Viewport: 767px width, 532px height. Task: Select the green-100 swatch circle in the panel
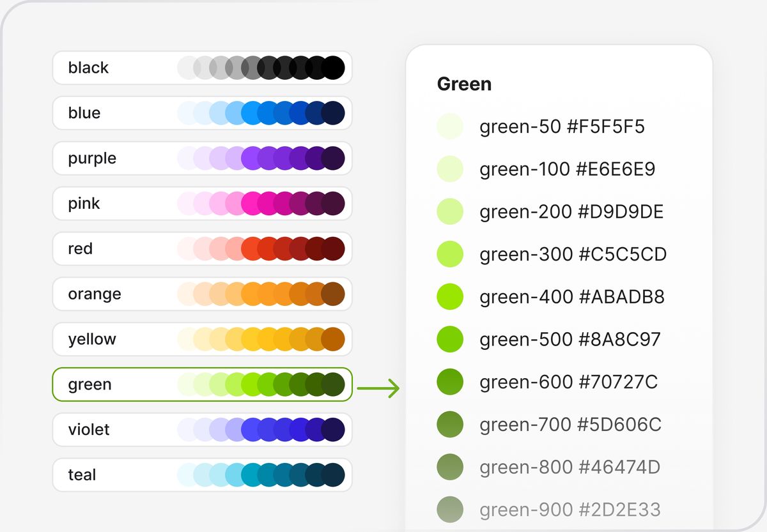pos(450,169)
